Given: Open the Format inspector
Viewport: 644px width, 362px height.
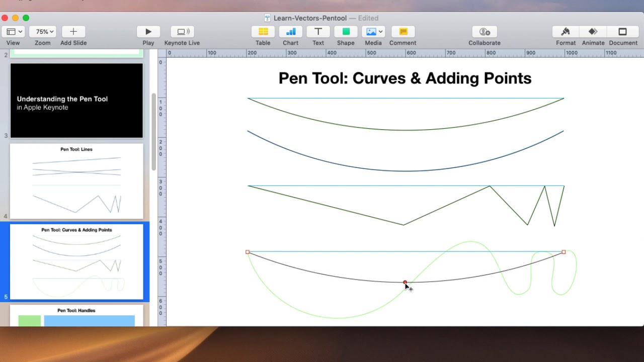Looking at the screenshot, I should click(x=566, y=32).
